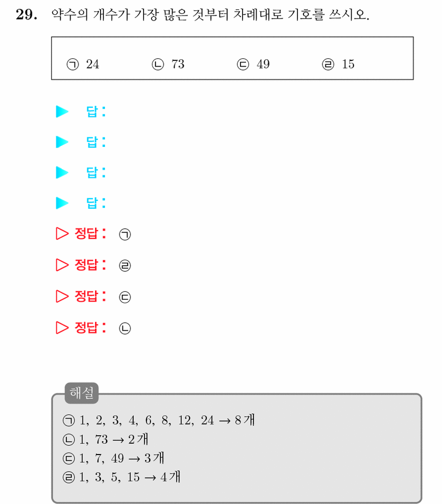Click the fourth red 정답 triangle outline
This screenshot has height=504, width=442.
(x=62, y=328)
